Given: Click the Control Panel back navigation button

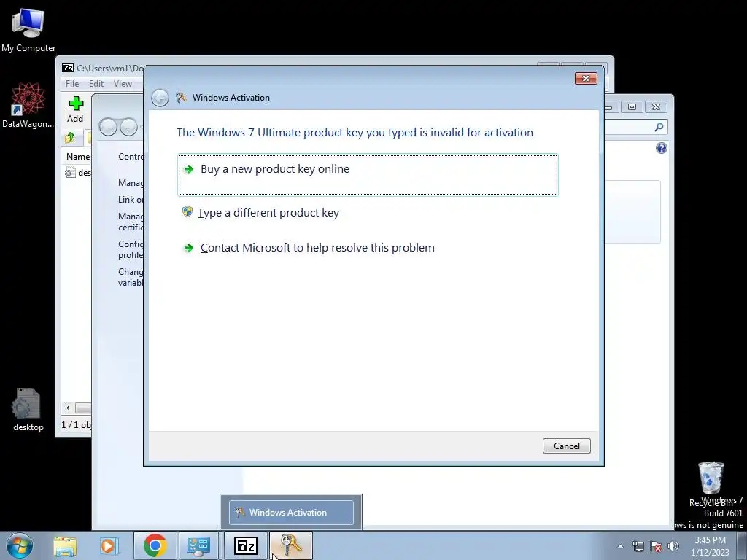Looking at the screenshot, I should [x=108, y=127].
